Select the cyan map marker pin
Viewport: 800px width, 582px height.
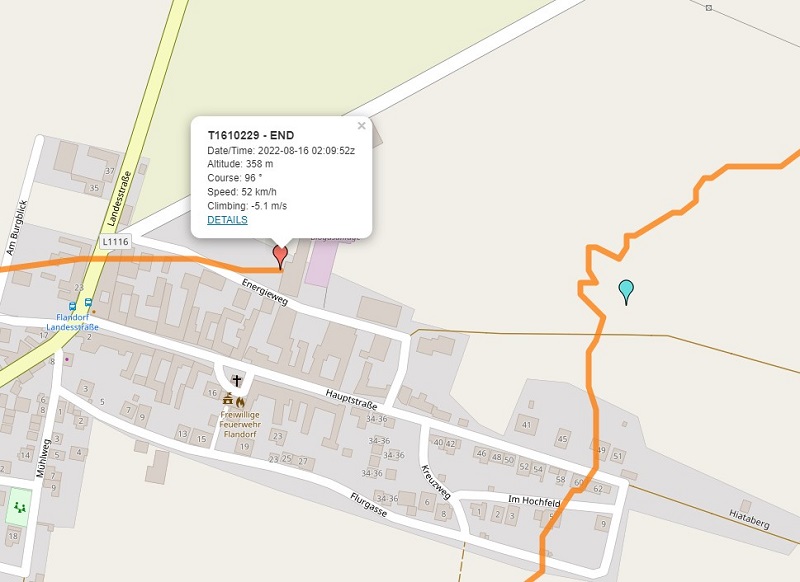[626, 292]
